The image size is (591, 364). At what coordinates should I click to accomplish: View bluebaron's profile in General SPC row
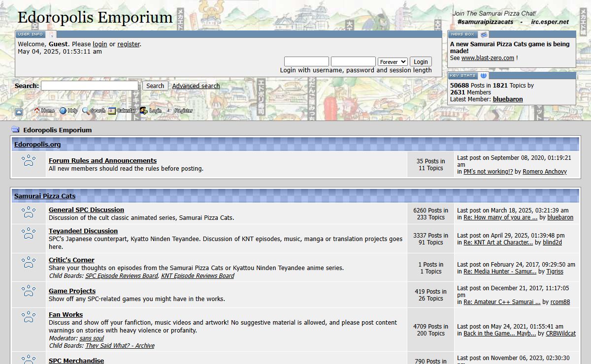click(560, 217)
